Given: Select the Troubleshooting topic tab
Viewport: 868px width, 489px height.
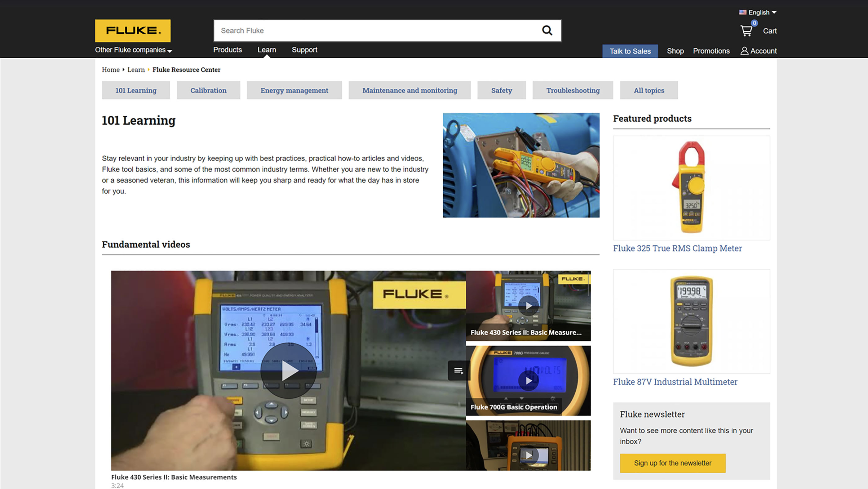Looking at the screenshot, I should click(x=573, y=90).
